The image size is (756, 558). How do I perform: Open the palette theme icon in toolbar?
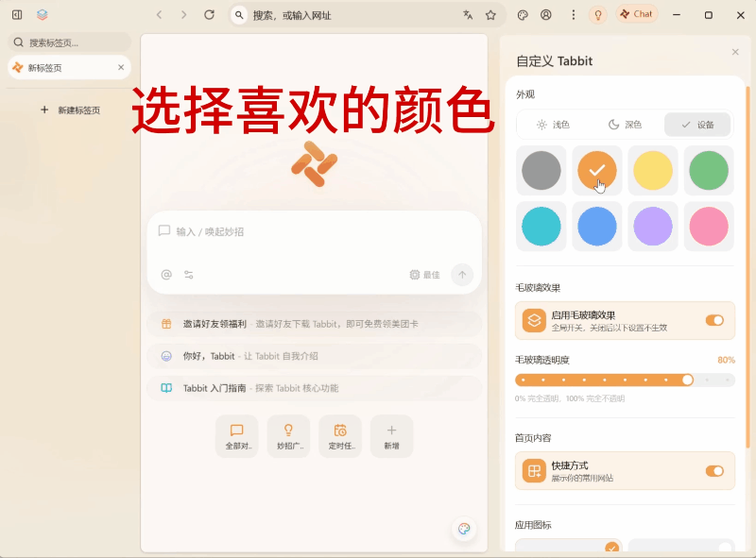click(523, 15)
